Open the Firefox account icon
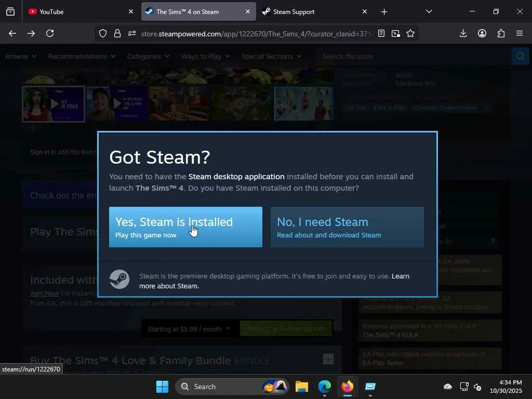 (x=482, y=33)
